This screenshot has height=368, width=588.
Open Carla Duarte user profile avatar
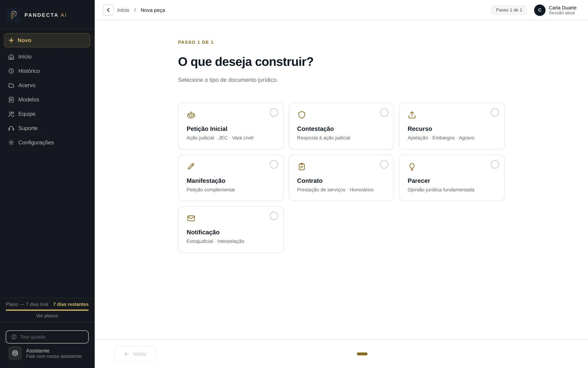[x=539, y=10]
